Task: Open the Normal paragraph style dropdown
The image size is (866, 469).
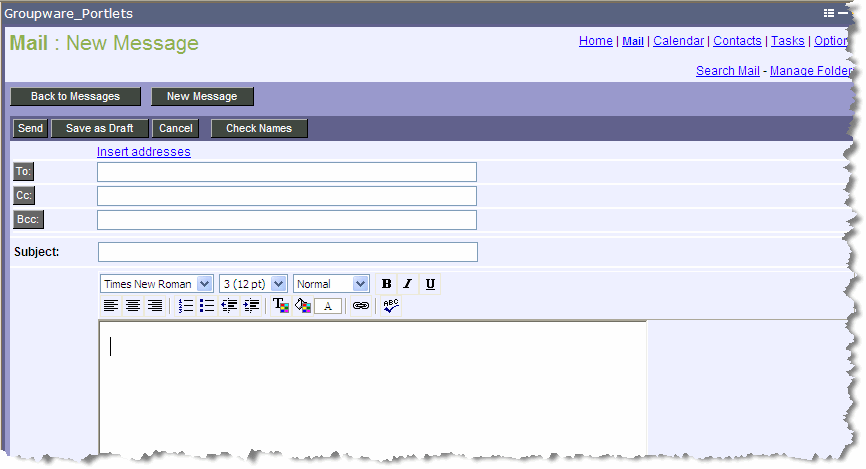Action: 331,284
